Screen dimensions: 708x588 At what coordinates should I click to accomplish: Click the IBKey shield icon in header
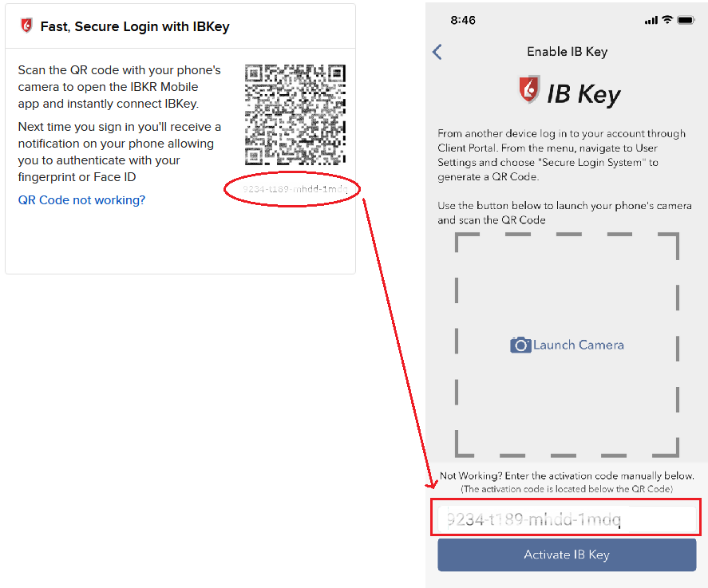[x=26, y=26]
